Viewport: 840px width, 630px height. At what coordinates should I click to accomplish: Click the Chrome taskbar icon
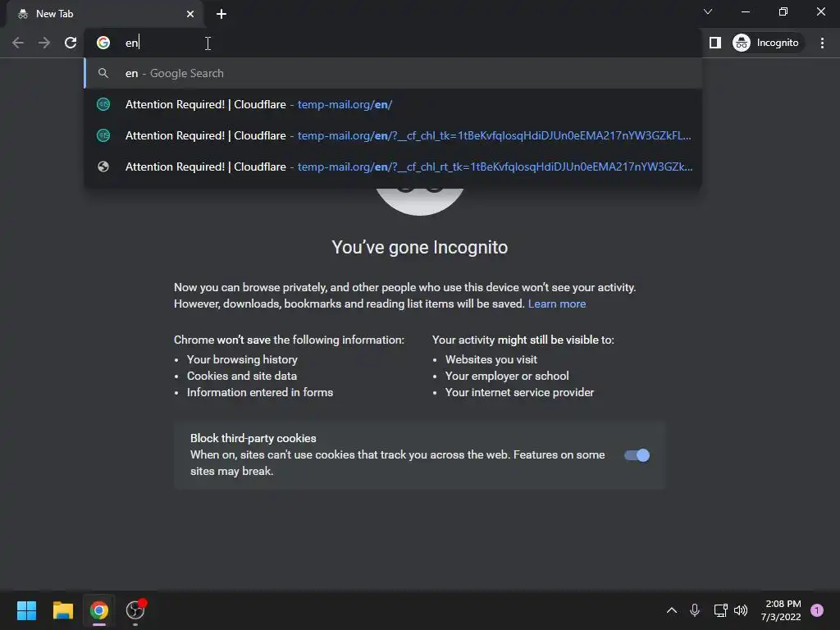(98, 610)
